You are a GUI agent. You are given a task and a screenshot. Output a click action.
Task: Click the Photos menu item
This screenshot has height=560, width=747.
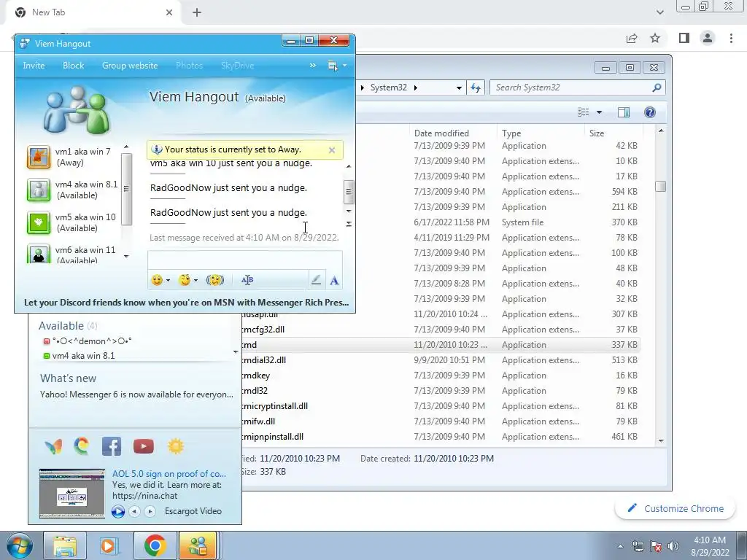(189, 66)
